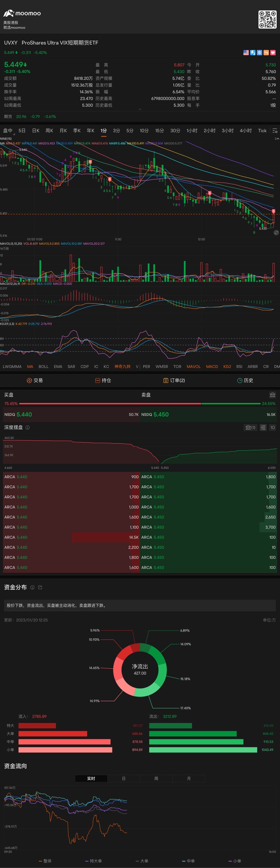Toggle the WMSR sub-indicator
Viewport: 280px width, 868px height.
pos(162,367)
